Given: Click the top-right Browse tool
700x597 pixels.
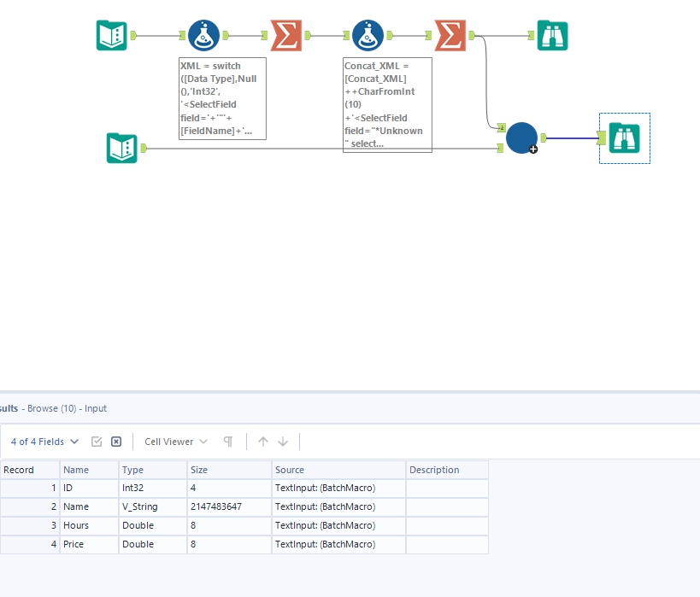Looking at the screenshot, I should [551, 35].
